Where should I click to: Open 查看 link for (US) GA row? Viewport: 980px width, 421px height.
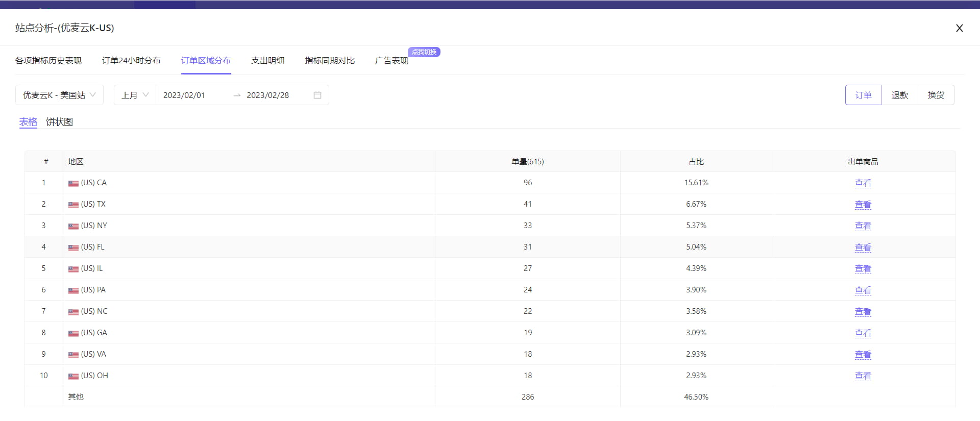[863, 333]
